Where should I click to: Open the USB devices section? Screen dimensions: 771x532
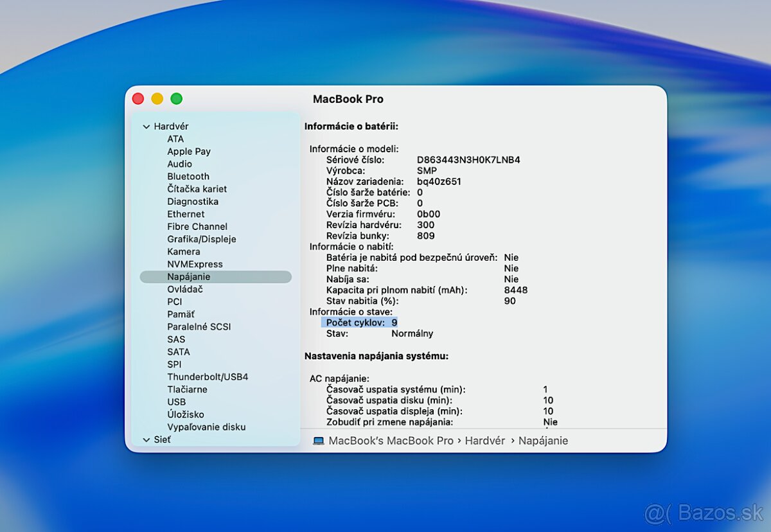point(177,402)
